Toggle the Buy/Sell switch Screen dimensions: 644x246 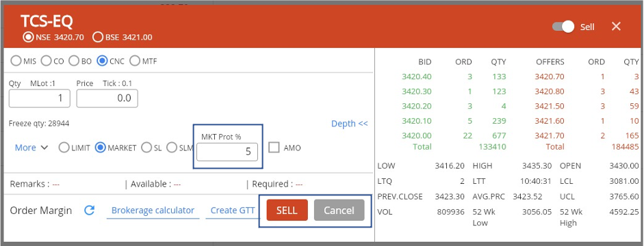point(563,27)
